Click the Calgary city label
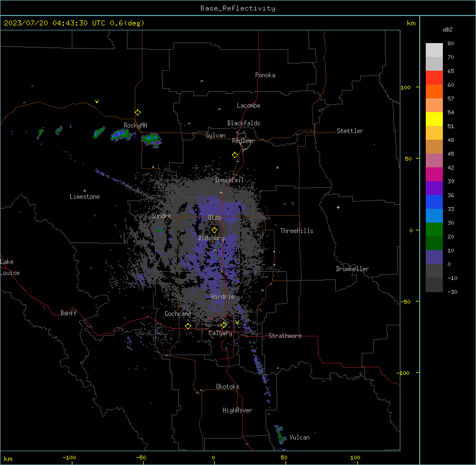 [220, 333]
